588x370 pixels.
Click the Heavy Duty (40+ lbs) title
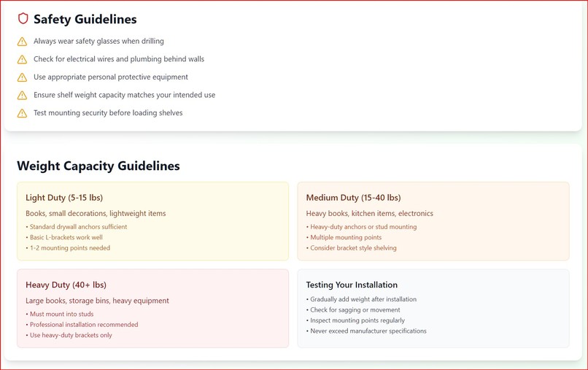(66, 285)
